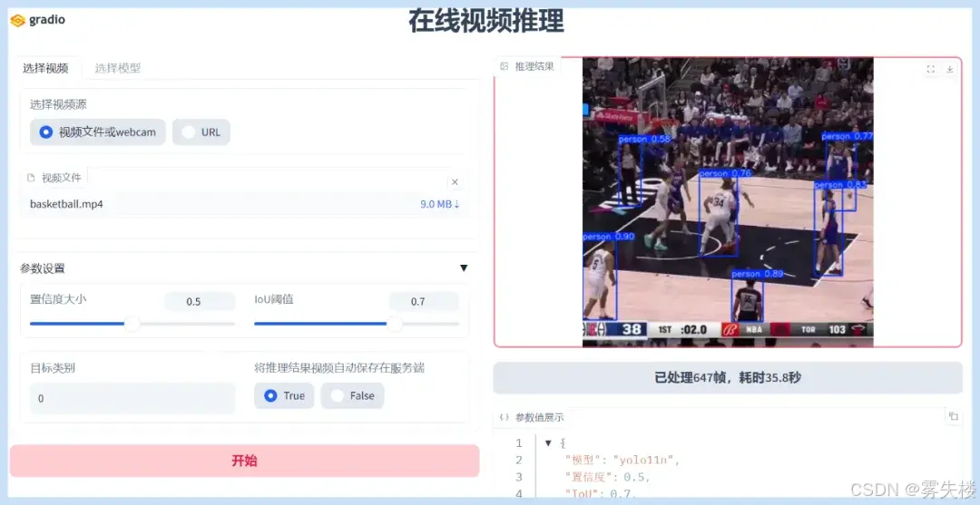Choose True for auto-saving result video

[284, 396]
